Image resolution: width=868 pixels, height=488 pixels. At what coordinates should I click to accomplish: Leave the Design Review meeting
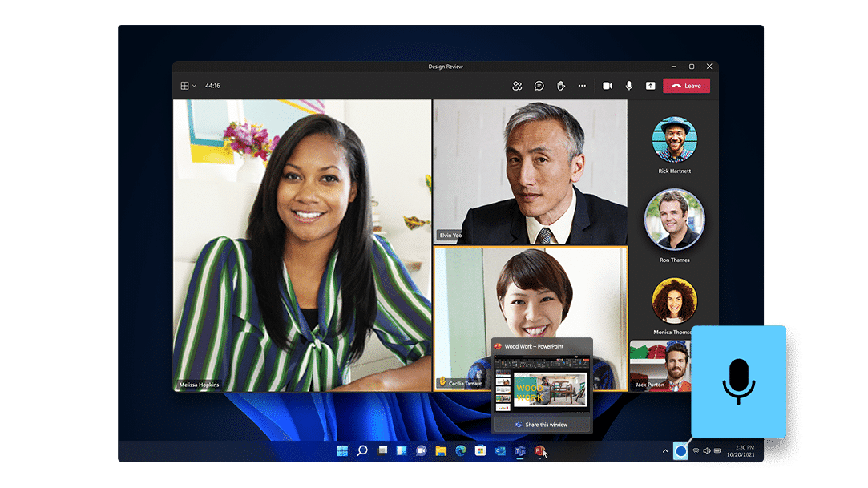(x=688, y=86)
